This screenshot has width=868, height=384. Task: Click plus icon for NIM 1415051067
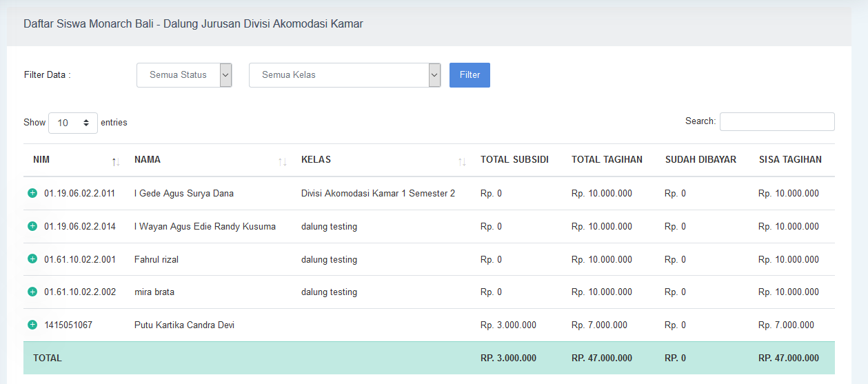32,325
